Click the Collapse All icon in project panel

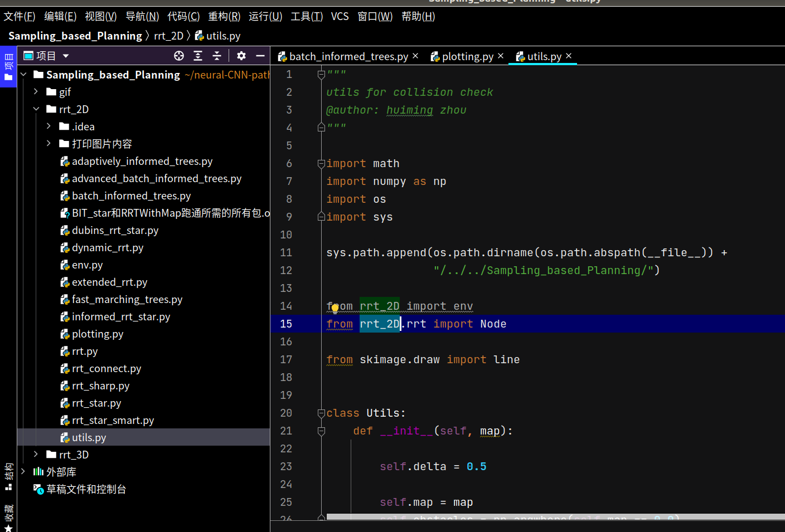tap(217, 56)
